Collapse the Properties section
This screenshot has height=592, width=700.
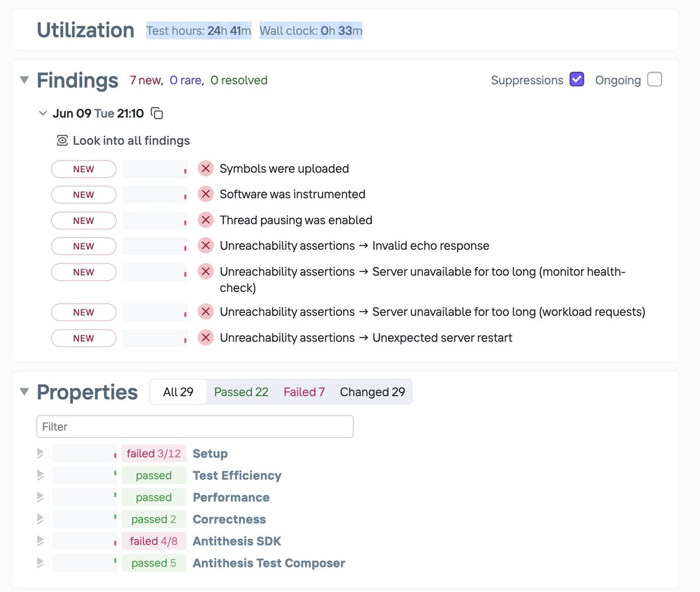click(24, 392)
